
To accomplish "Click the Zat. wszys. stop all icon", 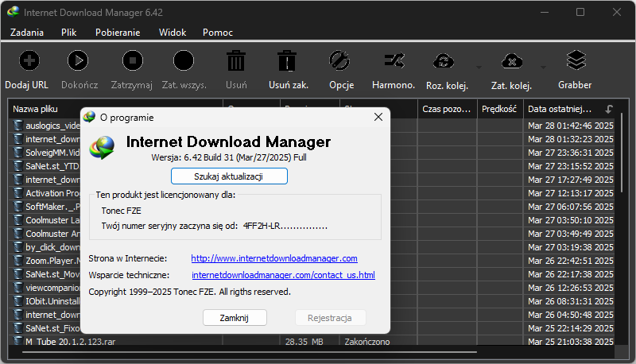I will (184, 61).
